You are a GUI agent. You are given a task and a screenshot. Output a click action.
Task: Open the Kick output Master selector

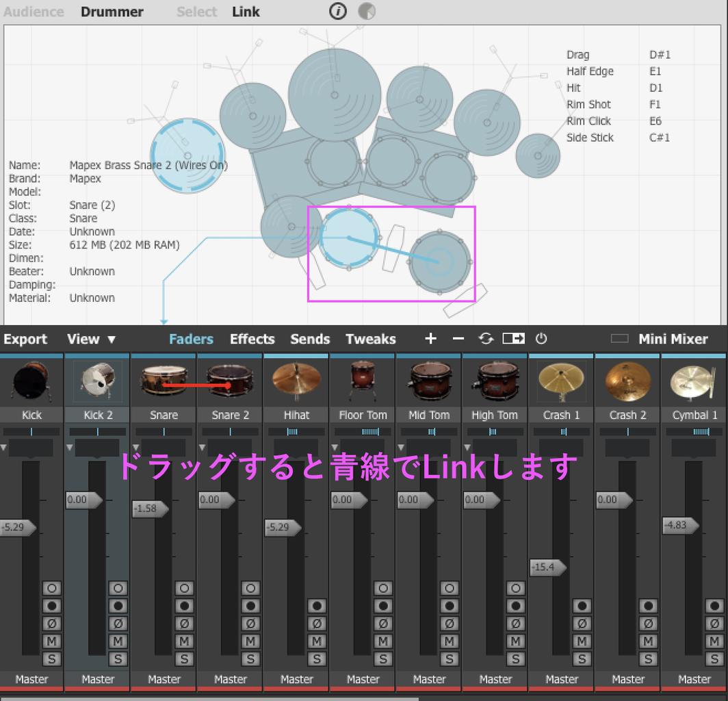click(x=31, y=679)
